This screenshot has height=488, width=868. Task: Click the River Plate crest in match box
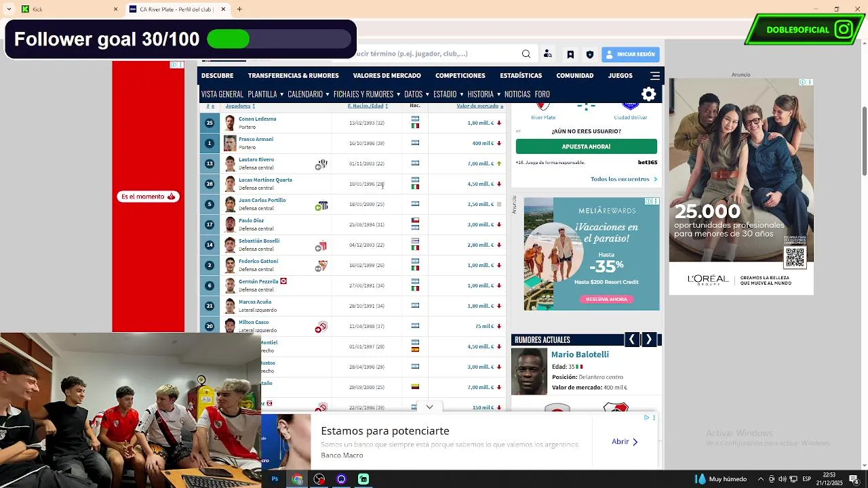542,107
